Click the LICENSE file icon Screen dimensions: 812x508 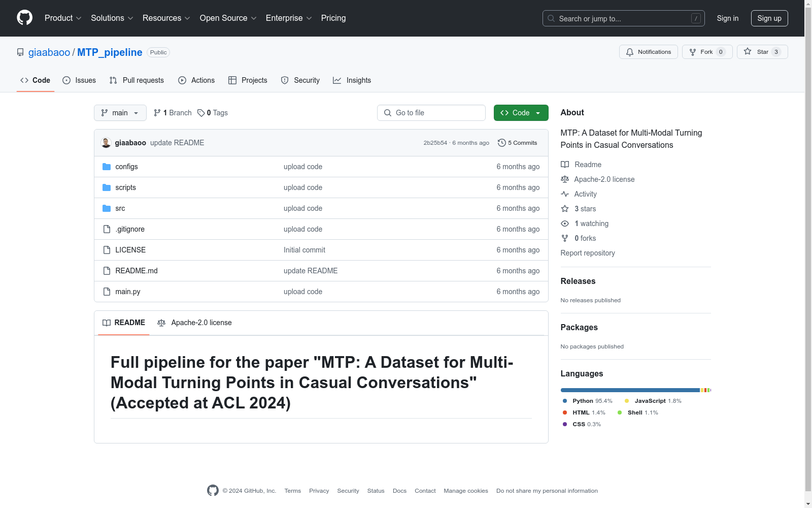pos(107,250)
